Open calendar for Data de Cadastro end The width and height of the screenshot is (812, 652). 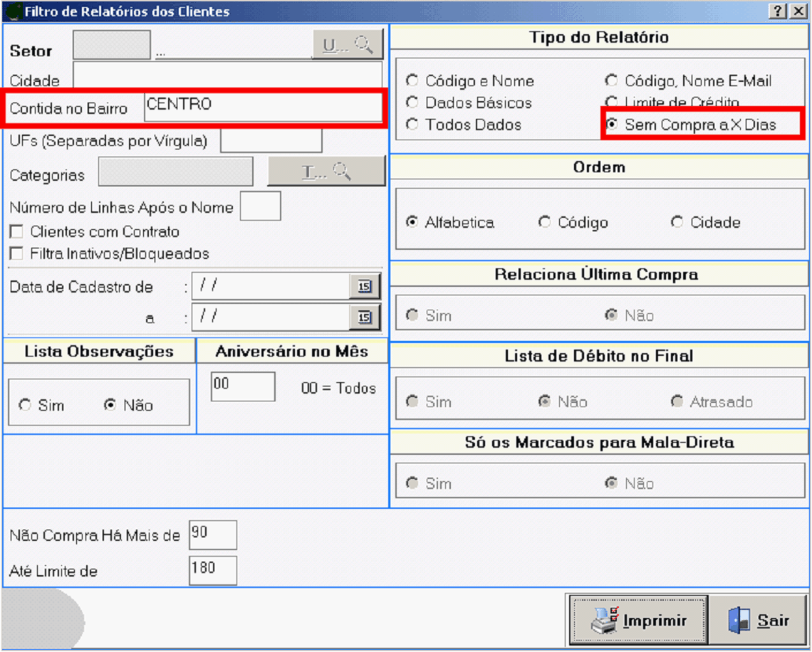click(x=365, y=317)
